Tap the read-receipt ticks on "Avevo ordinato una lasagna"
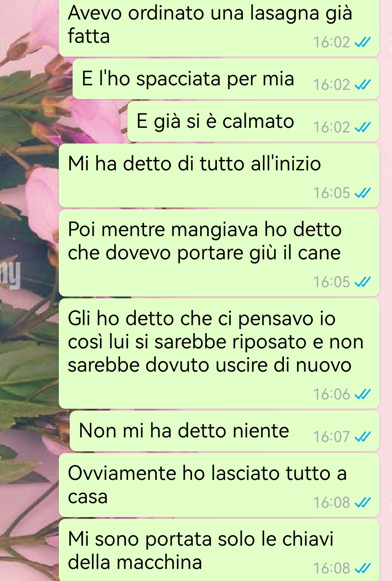The width and height of the screenshot is (392, 581). [363, 43]
